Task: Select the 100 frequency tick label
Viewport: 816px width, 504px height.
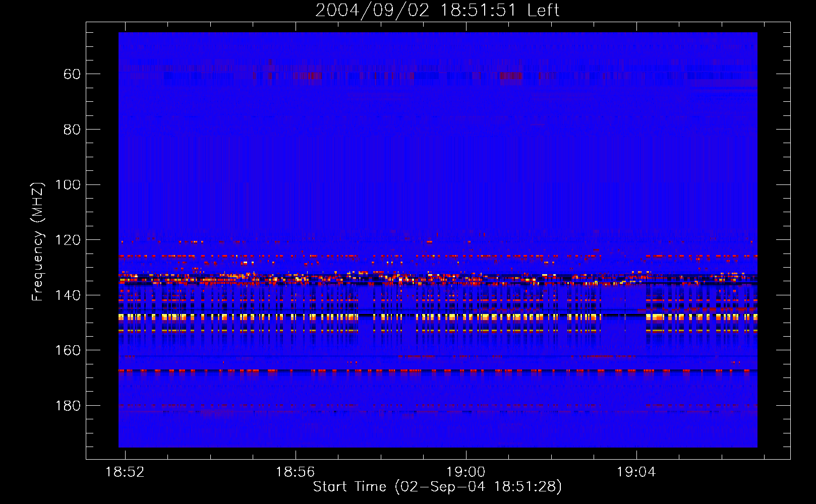Action: point(68,184)
